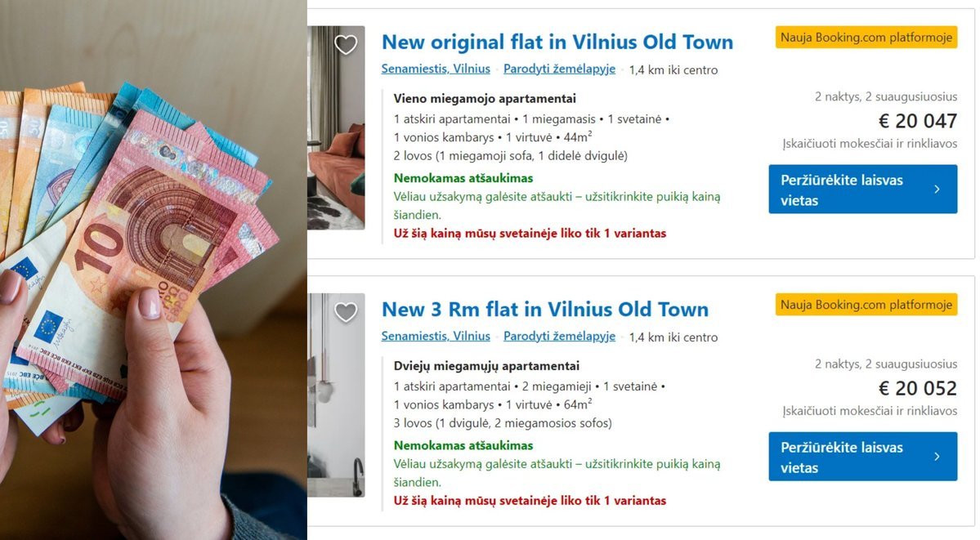Click the € 20 047 price

click(x=918, y=121)
